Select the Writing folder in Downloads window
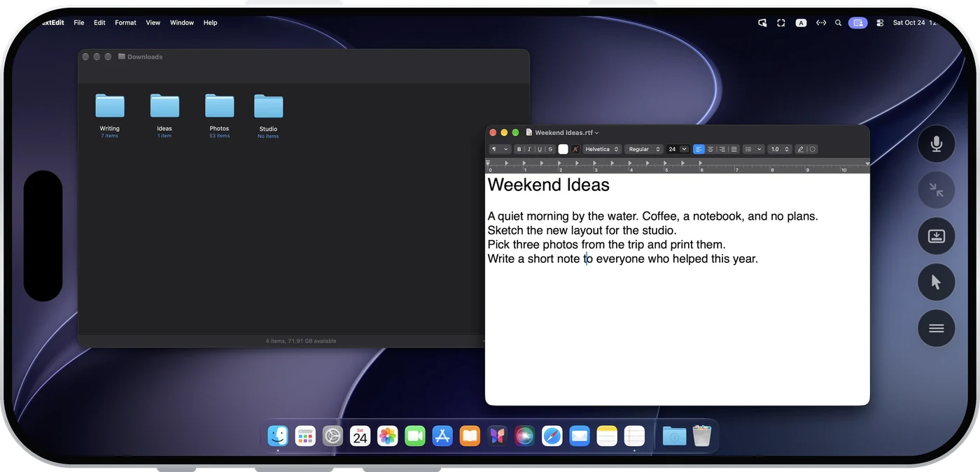Screen dimensions: 980x472 (110, 106)
